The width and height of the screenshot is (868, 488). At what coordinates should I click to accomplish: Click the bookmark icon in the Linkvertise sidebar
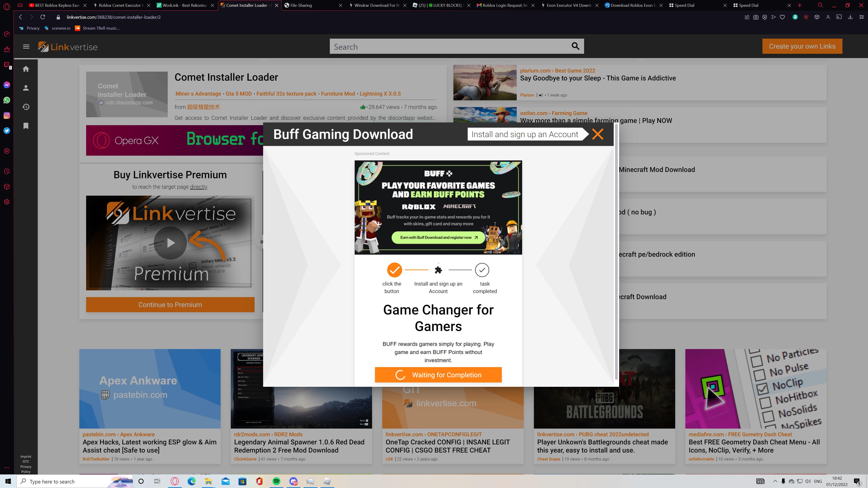click(26, 126)
